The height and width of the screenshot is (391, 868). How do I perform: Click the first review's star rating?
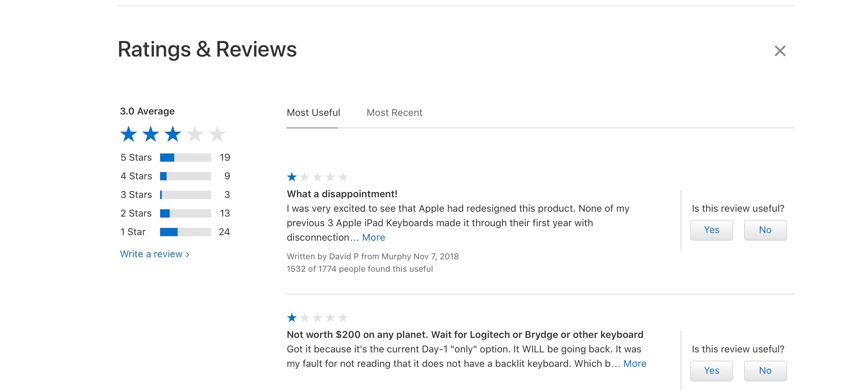pos(317,177)
